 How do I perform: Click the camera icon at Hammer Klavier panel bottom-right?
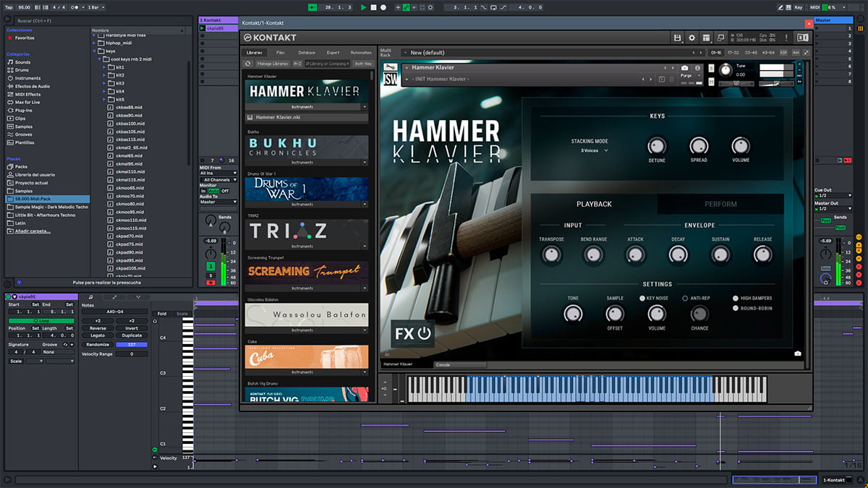coord(797,354)
